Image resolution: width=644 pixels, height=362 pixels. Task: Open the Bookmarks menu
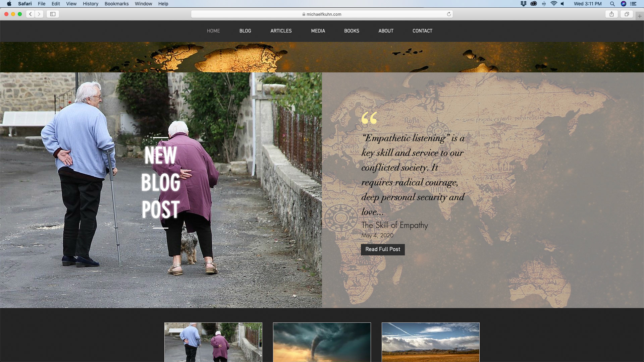(x=116, y=4)
